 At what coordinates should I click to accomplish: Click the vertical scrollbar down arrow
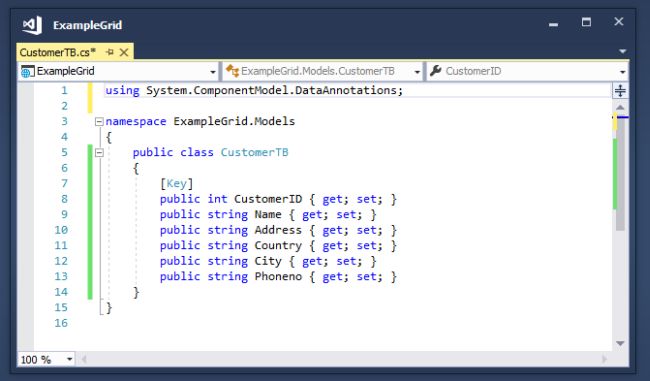coord(620,343)
